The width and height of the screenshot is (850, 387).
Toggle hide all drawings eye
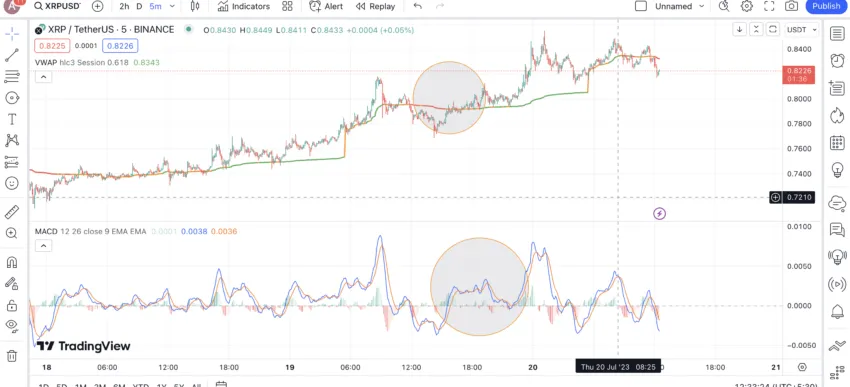12,326
